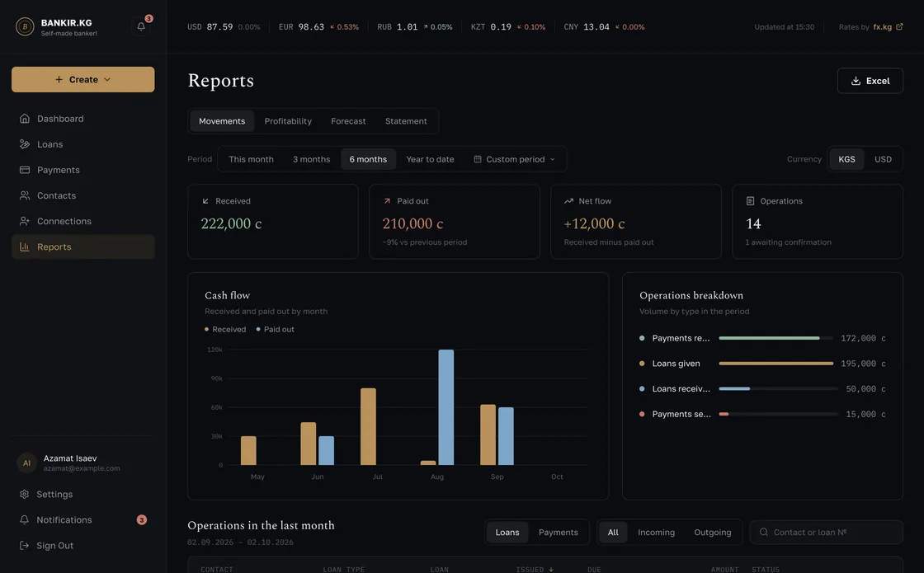Set period to Year to date
This screenshot has width=924, height=573.
point(430,159)
